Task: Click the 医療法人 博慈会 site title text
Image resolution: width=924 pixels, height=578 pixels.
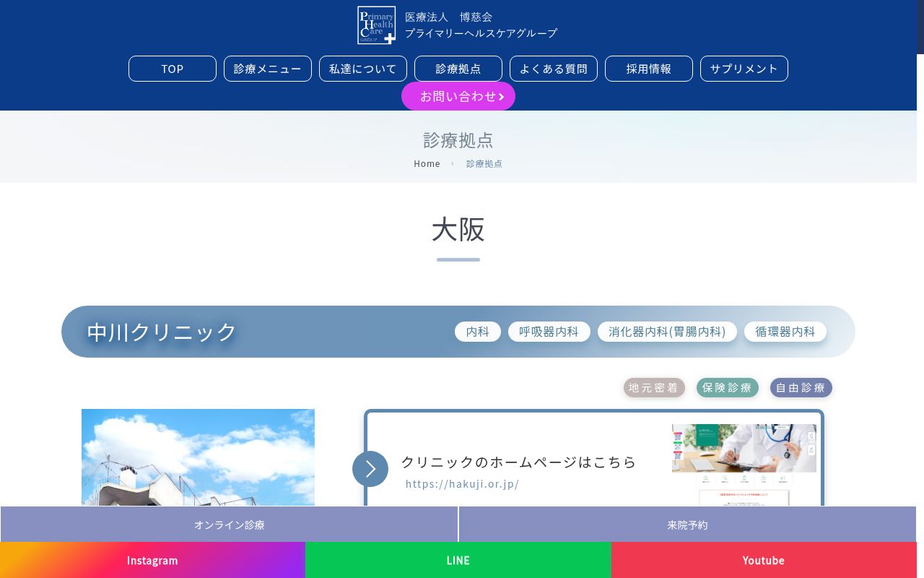Action: 448,17
